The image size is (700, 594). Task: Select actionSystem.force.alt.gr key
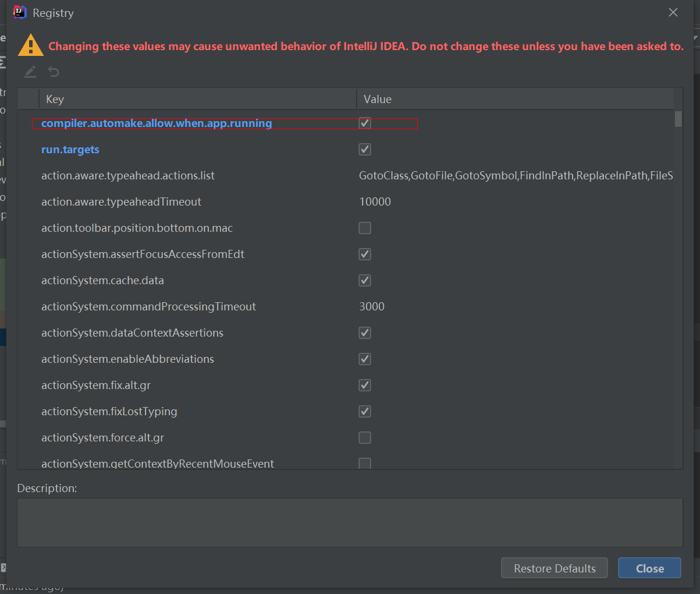click(x=102, y=437)
